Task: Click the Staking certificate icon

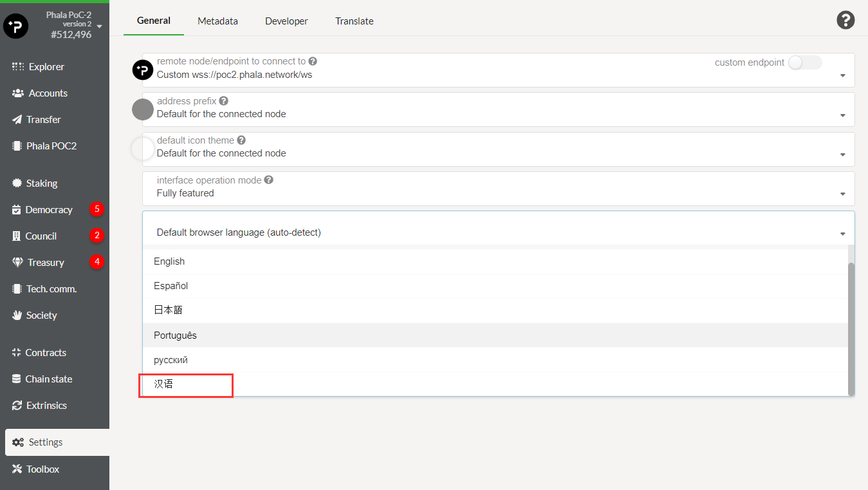Action: coord(17,184)
